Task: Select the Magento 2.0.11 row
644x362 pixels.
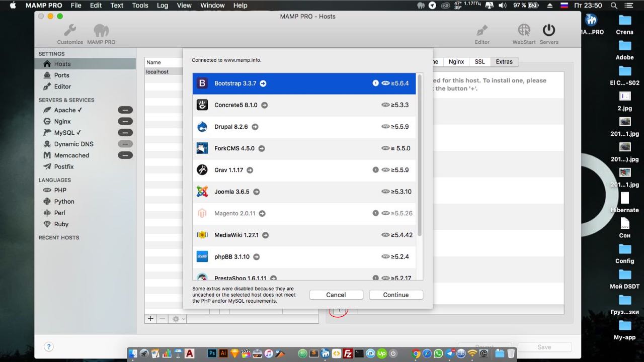Action: click(304, 213)
